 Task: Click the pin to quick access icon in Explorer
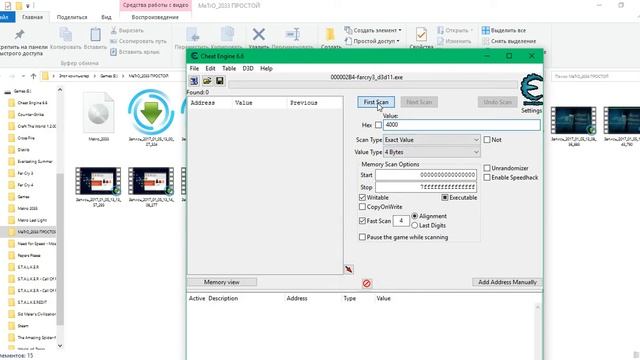(x=19, y=35)
